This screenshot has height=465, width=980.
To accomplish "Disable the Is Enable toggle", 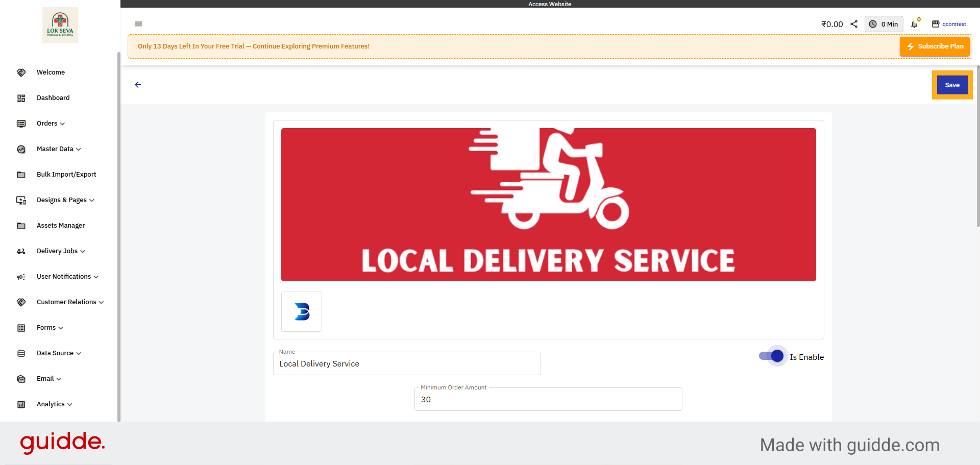I will point(772,356).
